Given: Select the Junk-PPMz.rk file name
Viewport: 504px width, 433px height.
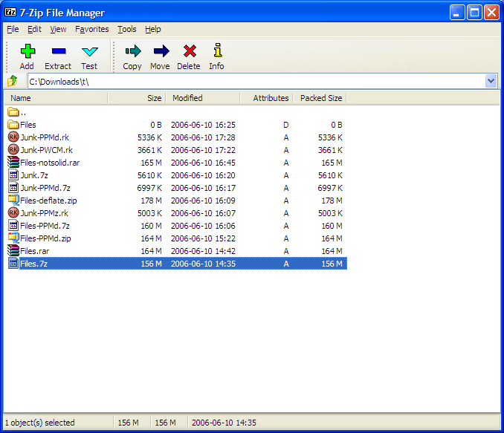Looking at the screenshot, I should (45, 213).
